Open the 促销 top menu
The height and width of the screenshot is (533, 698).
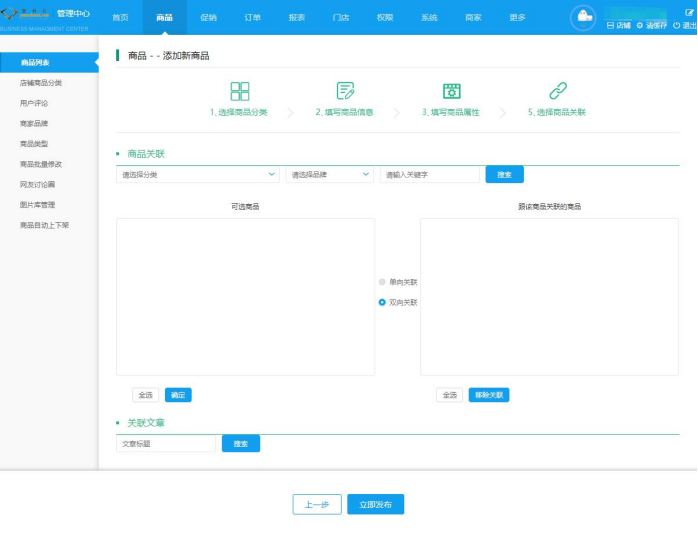(208, 18)
